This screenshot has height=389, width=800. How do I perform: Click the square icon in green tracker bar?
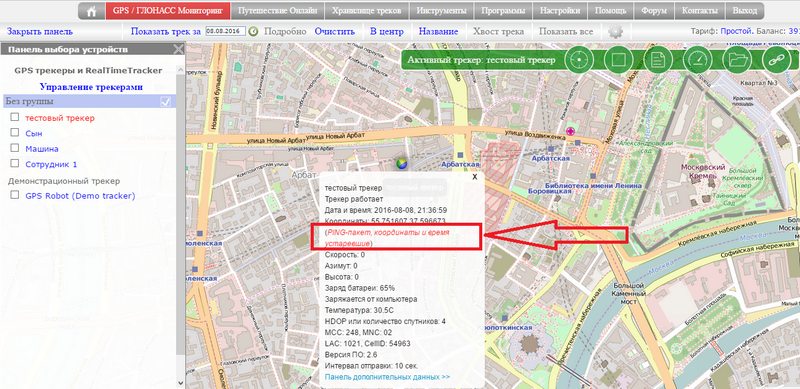[618, 60]
